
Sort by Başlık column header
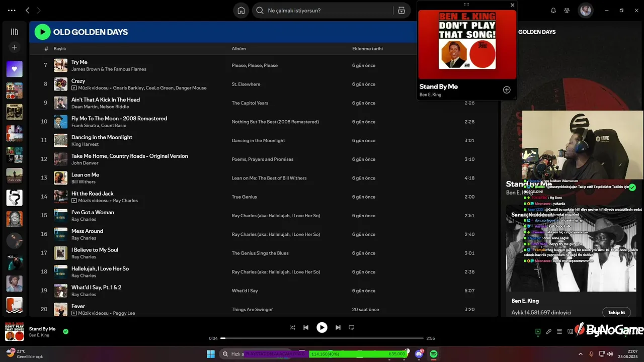point(60,49)
